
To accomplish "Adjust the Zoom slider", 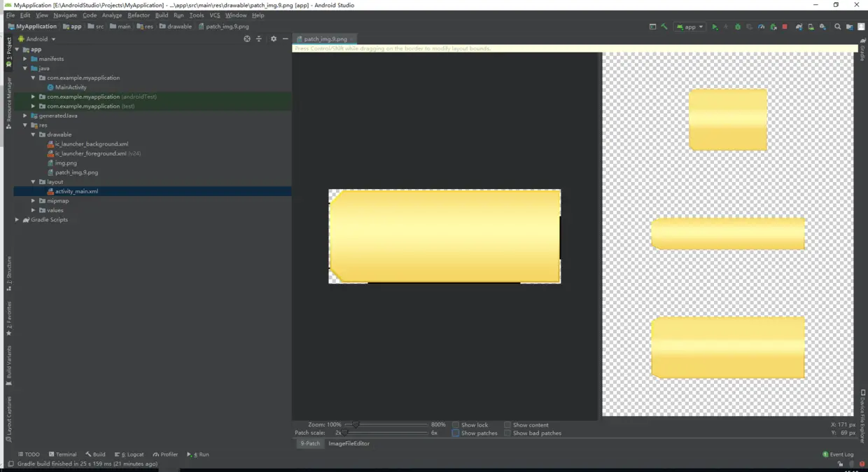I will [x=356, y=424].
